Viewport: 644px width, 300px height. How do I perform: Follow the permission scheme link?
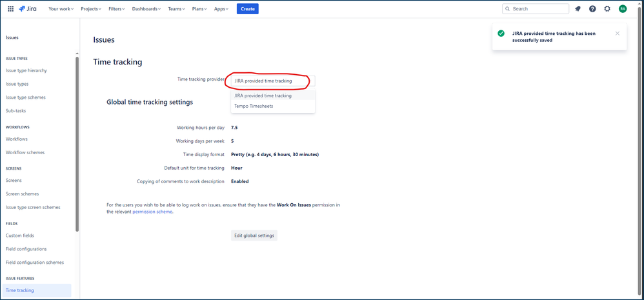[152, 212]
